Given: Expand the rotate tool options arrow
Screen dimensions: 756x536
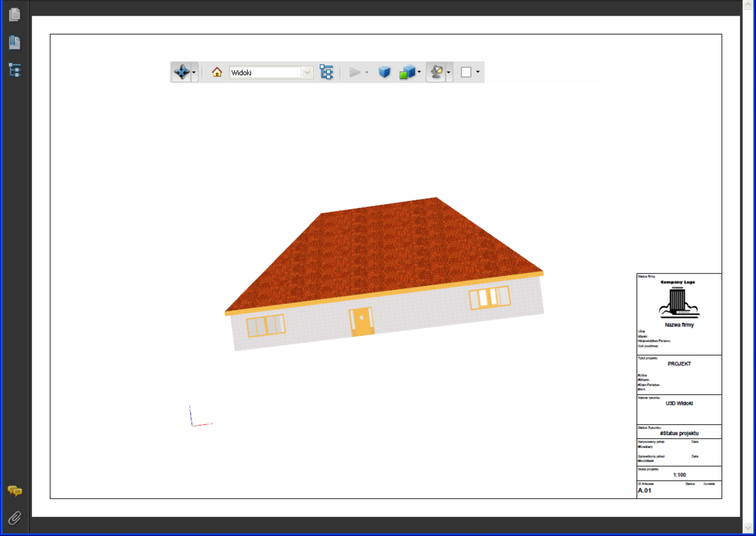Looking at the screenshot, I should (194, 72).
